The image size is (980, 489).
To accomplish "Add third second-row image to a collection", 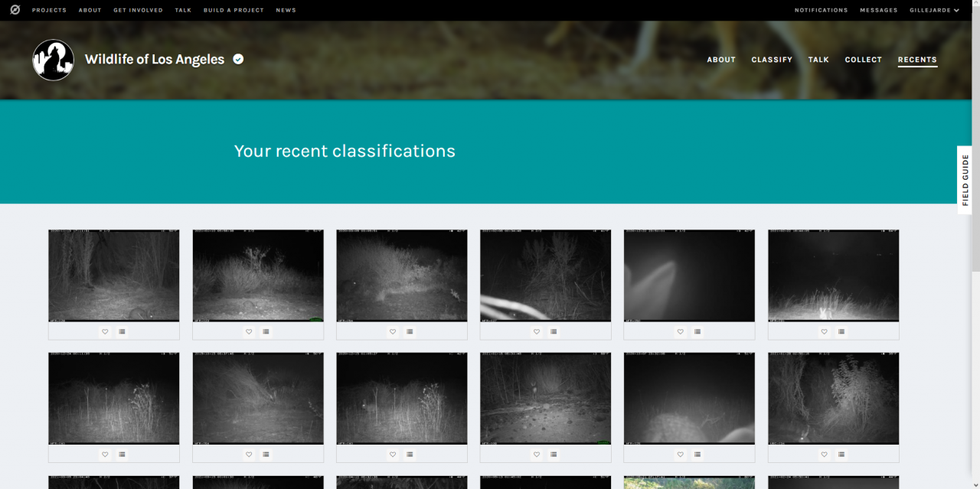I will coord(410,455).
